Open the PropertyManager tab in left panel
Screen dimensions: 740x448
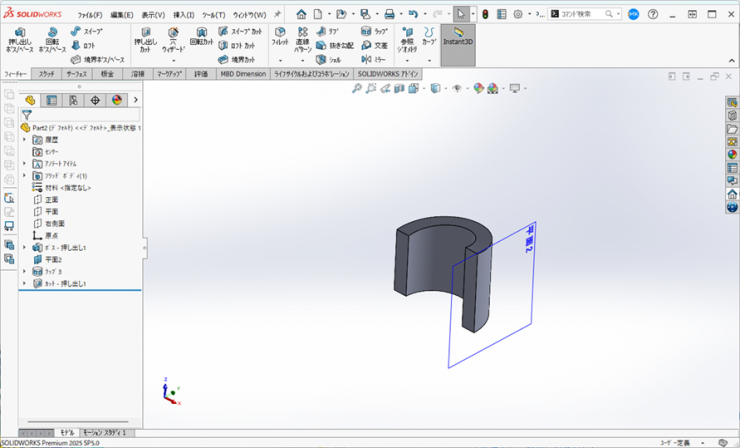[x=52, y=100]
